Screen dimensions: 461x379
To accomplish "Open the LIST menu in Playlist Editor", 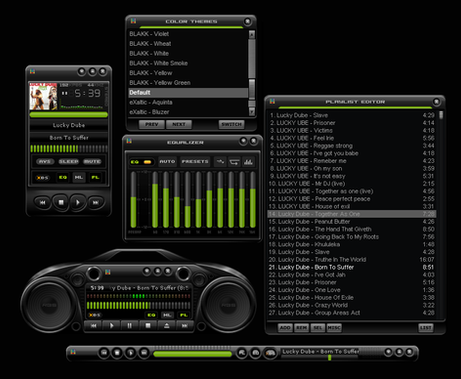I will (426, 328).
